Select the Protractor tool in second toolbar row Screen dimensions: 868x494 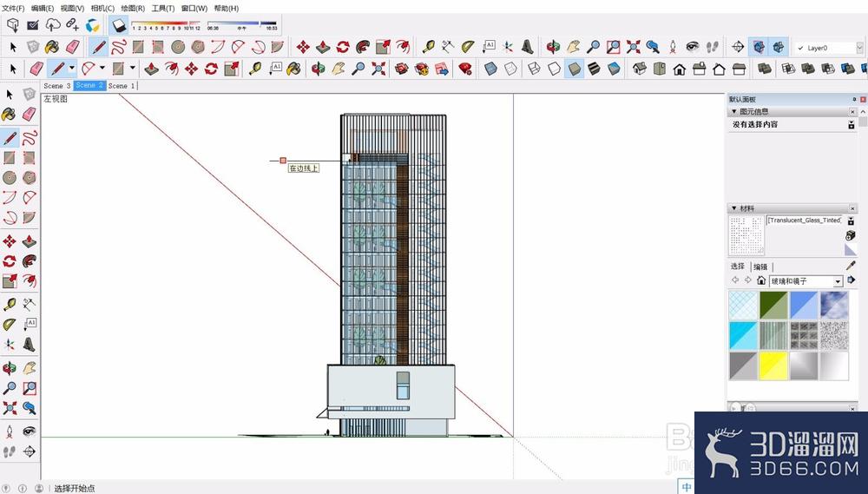(x=468, y=47)
